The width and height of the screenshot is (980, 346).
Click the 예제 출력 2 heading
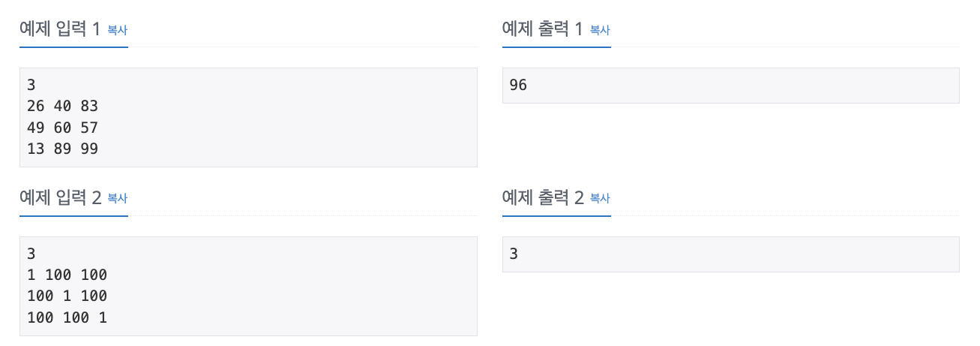[542, 198]
